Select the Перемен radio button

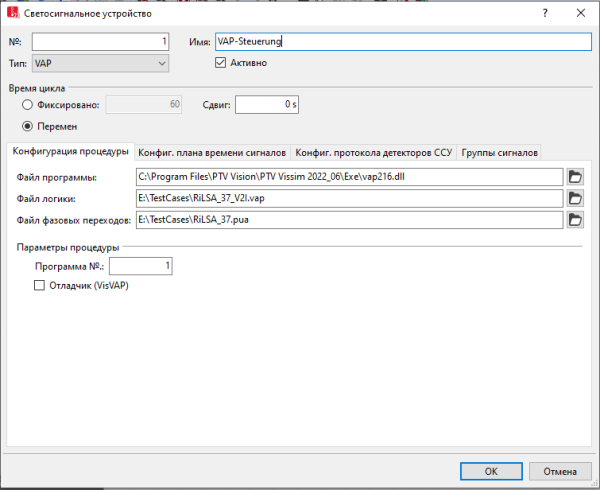[27, 126]
